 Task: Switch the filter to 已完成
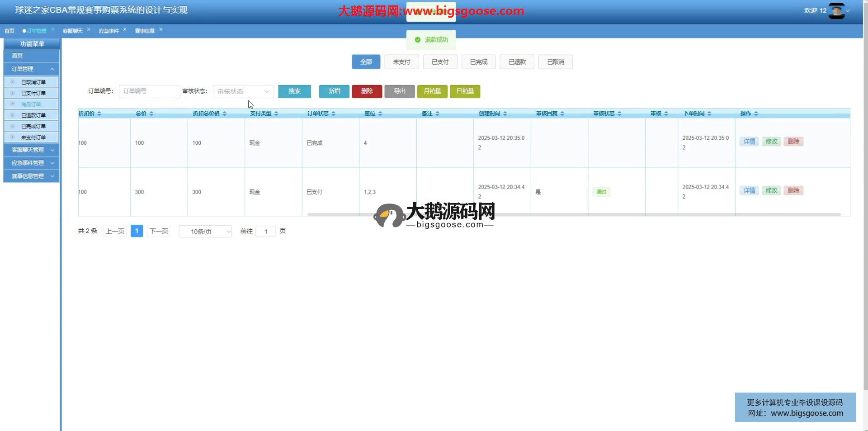[x=478, y=62]
